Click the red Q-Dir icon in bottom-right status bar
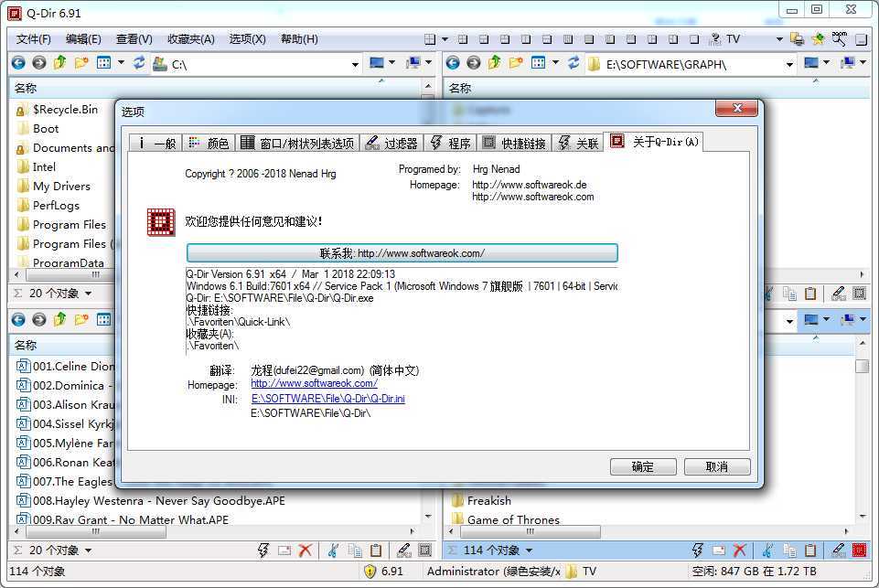The image size is (879, 588). click(859, 551)
